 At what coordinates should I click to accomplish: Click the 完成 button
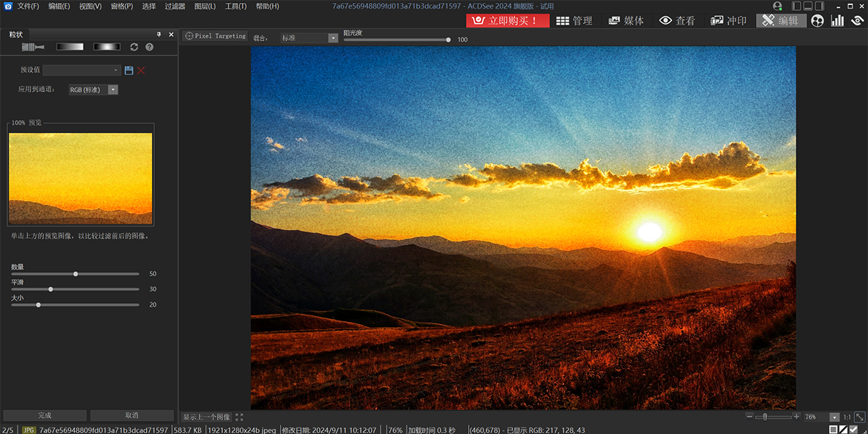click(45, 415)
